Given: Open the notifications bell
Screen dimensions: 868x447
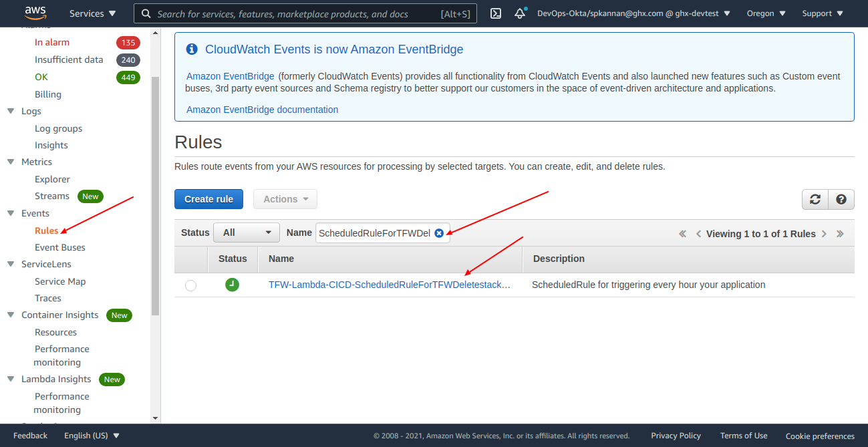Looking at the screenshot, I should point(520,13).
